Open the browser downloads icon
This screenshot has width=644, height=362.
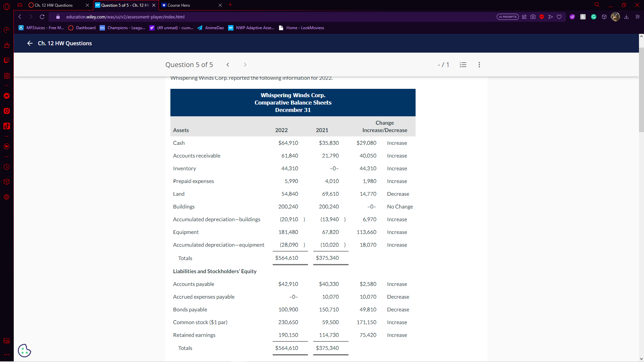[x=626, y=17]
